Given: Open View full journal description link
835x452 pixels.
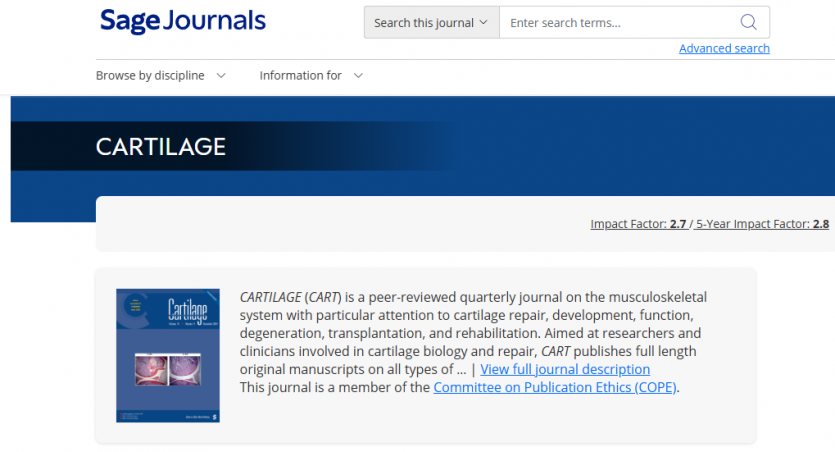Looking at the screenshot, I should click(565, 369).
